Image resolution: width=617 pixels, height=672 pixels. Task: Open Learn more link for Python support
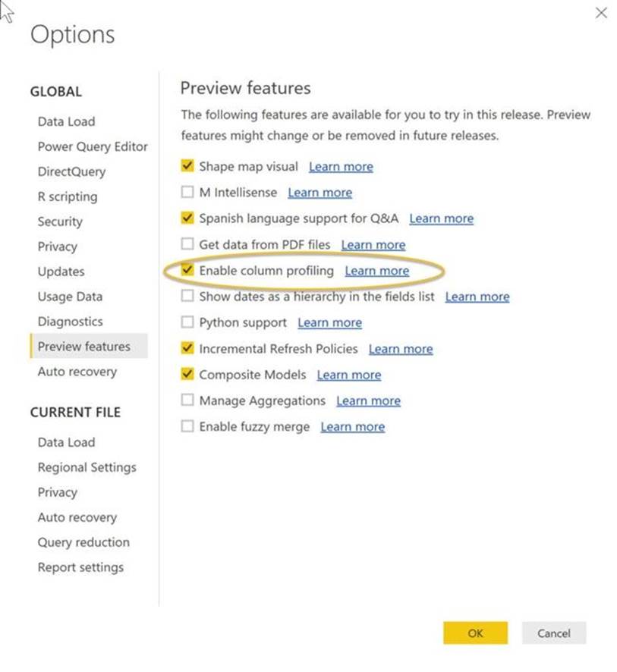(x=329, y=323)
